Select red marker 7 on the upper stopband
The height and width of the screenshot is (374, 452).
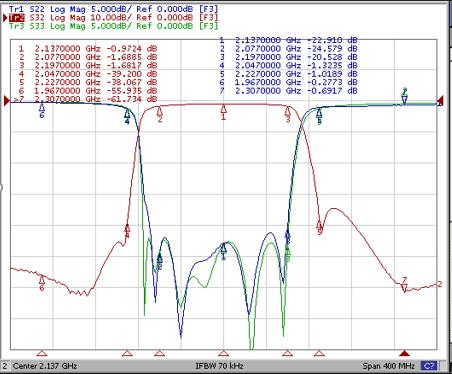tap(404, 285)
